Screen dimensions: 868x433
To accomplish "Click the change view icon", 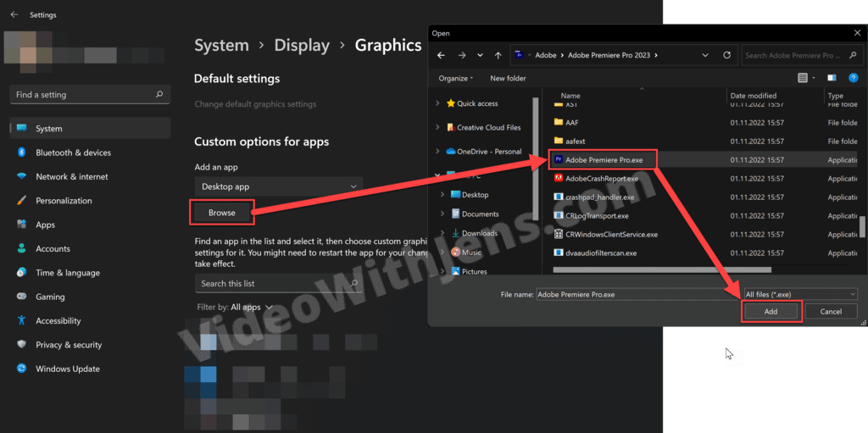I will tap(803, 78).
